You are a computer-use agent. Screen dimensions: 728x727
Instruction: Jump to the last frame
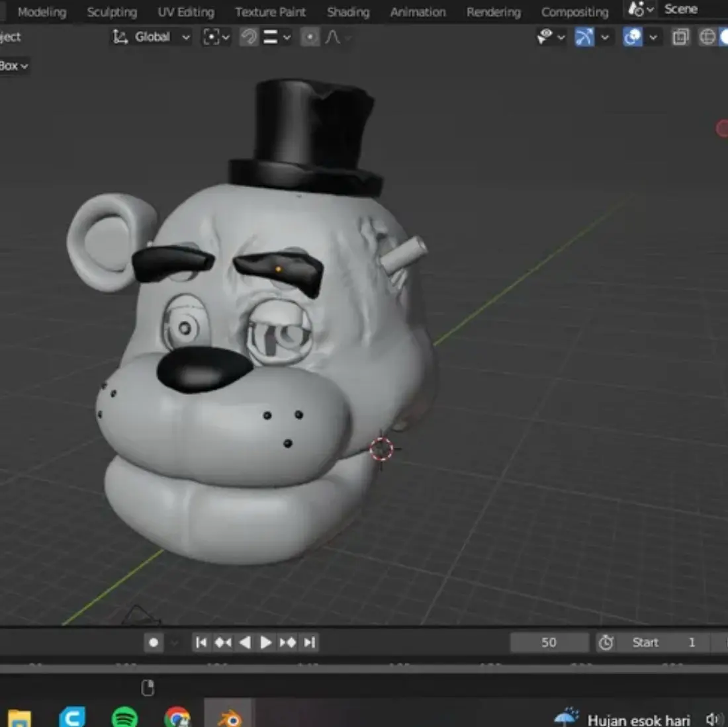pos(310,642)
